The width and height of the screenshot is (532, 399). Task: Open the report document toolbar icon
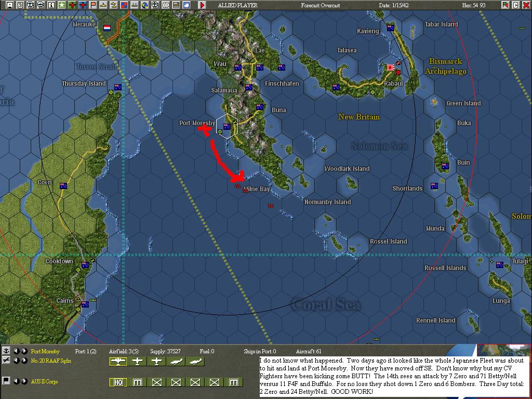coord(20,5)
